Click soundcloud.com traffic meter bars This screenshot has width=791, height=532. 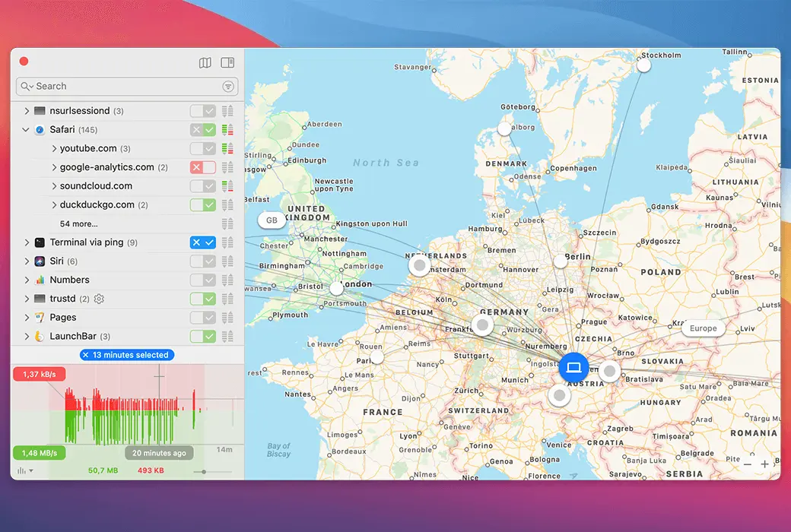point(227,186)
